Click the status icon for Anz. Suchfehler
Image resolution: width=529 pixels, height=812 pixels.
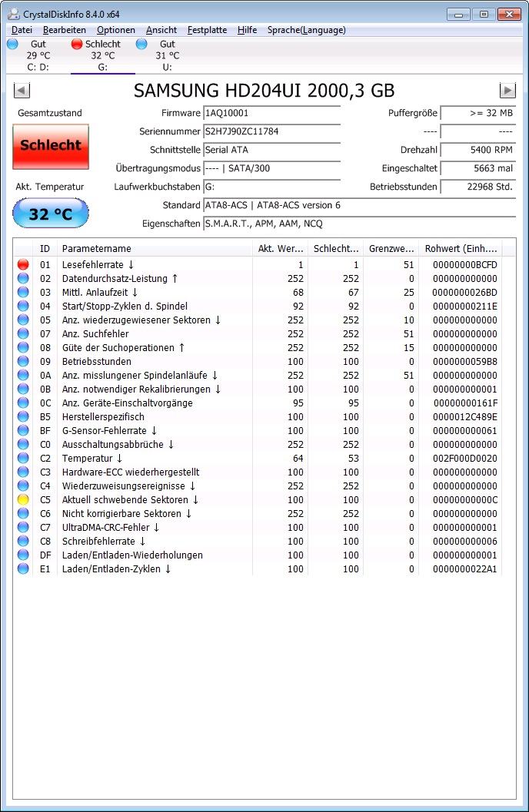pyautogui.click(x=23, y=333)
